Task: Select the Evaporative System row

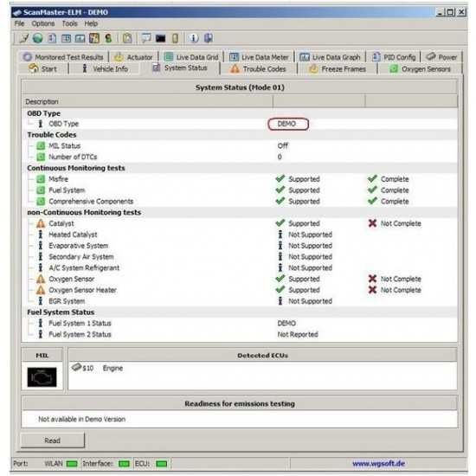Action: point(240,246)
